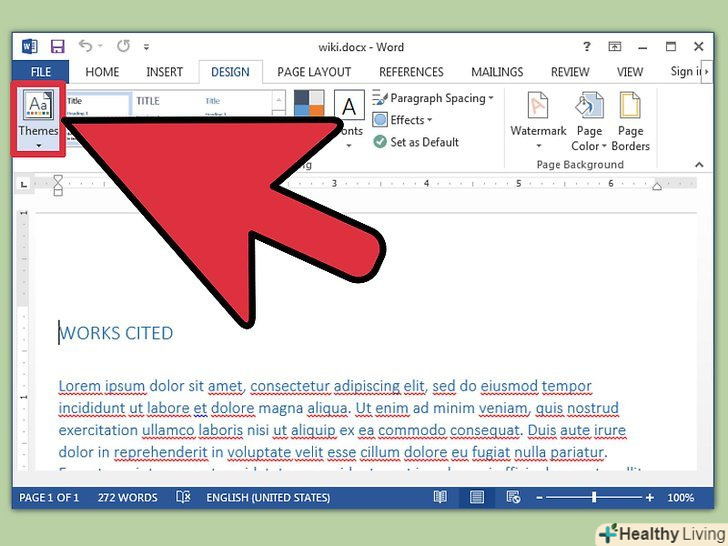728x546 pixels.
Task: Switch to the INSERT tab
Action: tap(164, 72)
